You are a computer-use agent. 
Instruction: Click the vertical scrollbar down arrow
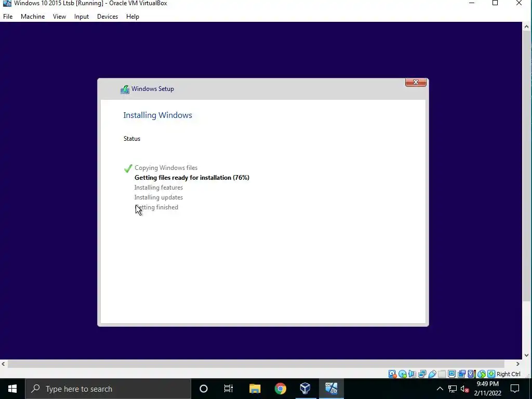(527, 355)
